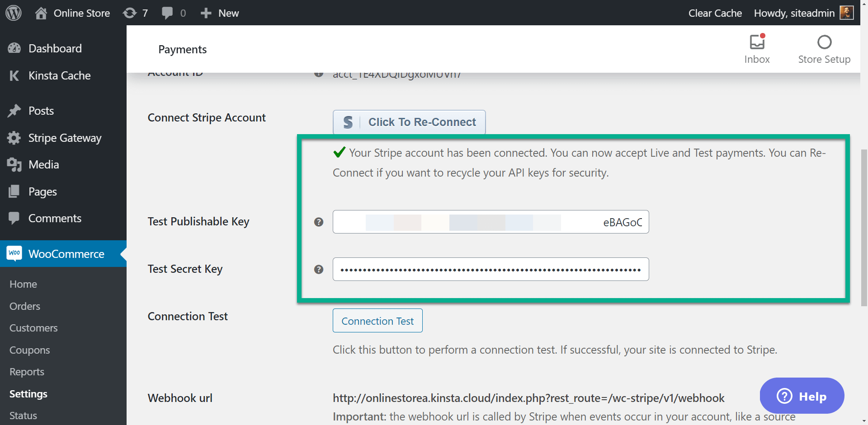This screenshot has height=425, width=868.
Task: Open the Inbox icon
Action: [x=757, y=42]
